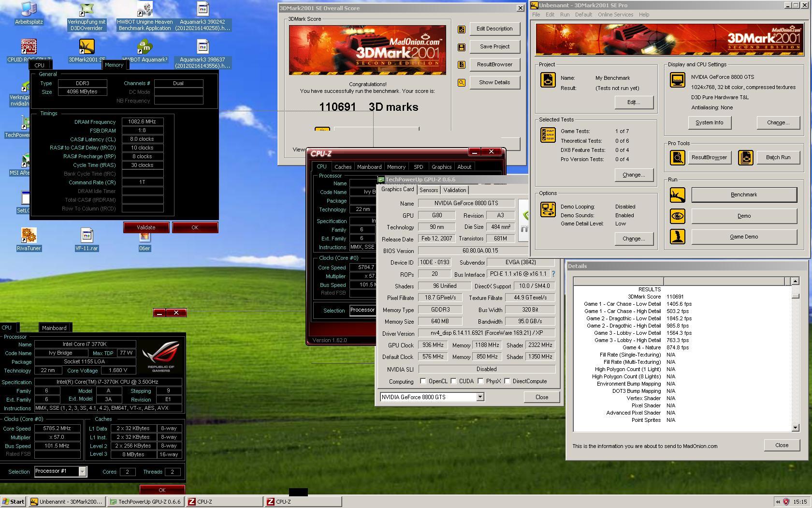The height and width of the screenshot is (508, 812).
Task: Click System Info button
Action: coord(709,123)
